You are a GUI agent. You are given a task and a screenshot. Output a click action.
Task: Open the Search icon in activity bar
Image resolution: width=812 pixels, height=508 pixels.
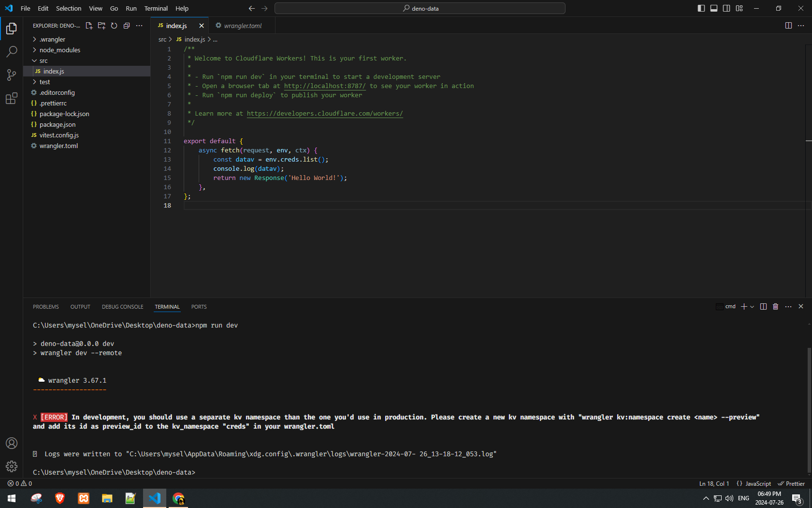11,51
